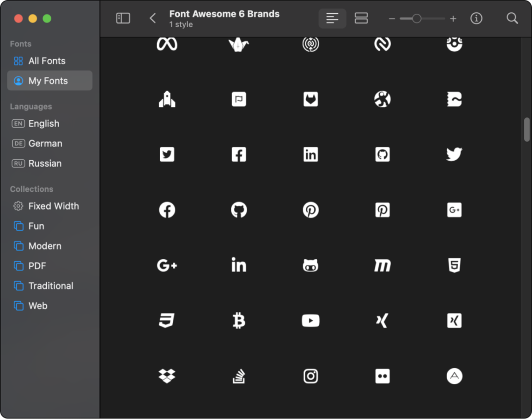Select the round GitHub Octocat glyph
532x419 pixels.
pyautogui.click(x=239, y=210)
